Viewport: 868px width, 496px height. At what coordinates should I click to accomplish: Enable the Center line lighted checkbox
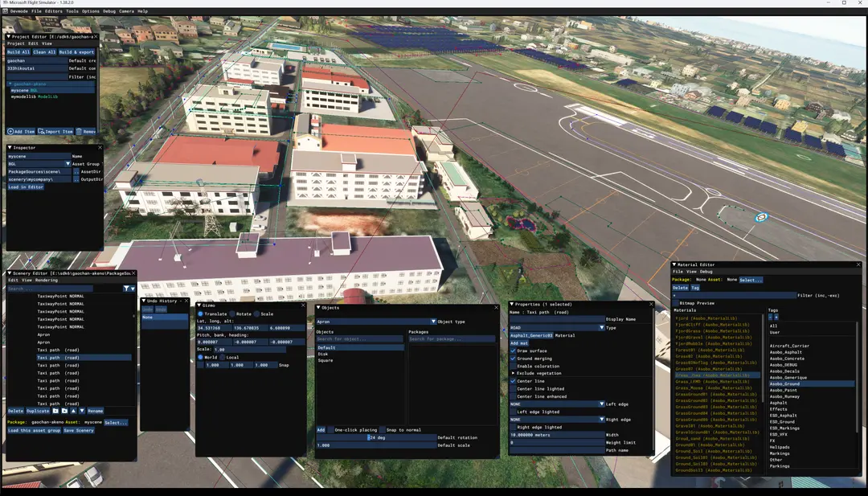coord(513,388)
